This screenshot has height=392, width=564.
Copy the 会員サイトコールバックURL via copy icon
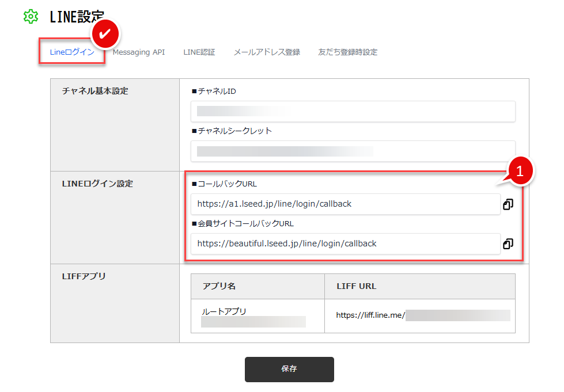pos(508,244)
